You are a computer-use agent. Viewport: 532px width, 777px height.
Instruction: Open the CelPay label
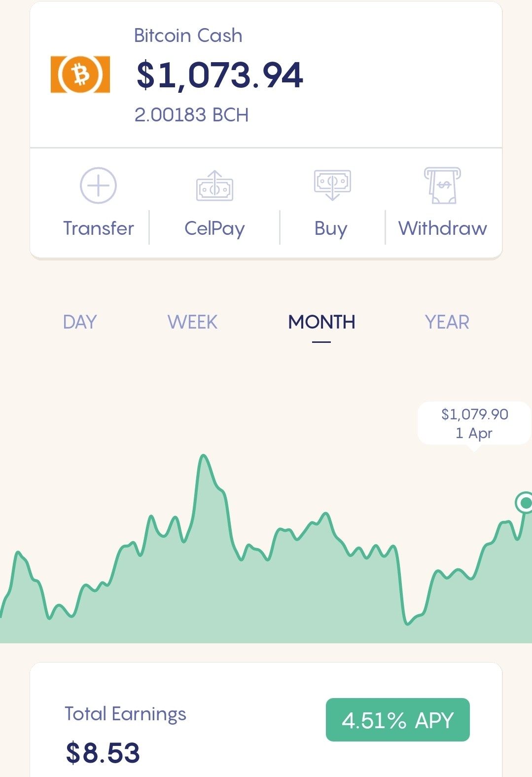tap(214, 229)
